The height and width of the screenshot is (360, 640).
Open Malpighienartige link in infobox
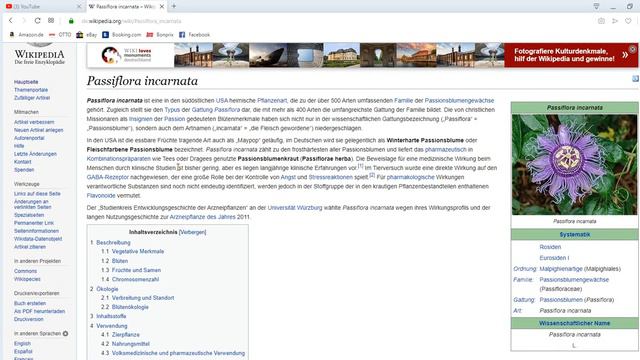click(x=561, y=269)
